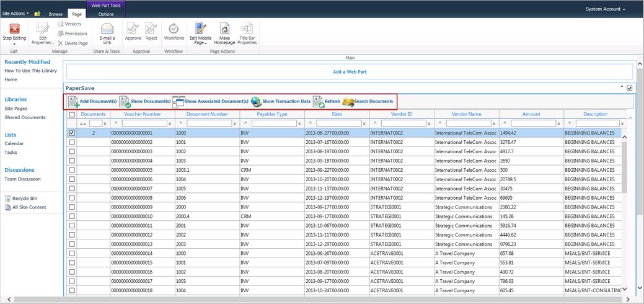
Task: Click E-mail a Link icon
Action: point(107,29)
